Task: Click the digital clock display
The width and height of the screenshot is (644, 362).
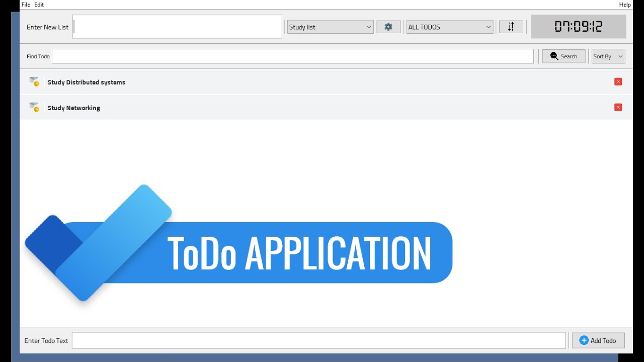Action: click(x=579, y=27)
